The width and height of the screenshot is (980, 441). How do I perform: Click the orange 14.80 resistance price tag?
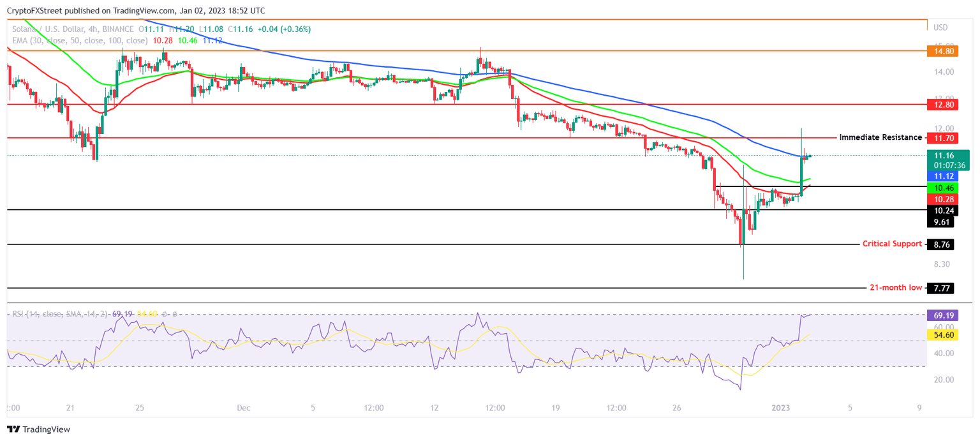[x=942, y=50]
